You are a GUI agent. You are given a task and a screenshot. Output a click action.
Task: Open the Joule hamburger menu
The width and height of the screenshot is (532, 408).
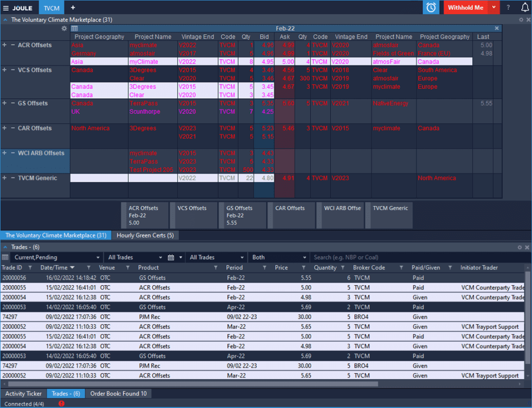coord(6,8)
